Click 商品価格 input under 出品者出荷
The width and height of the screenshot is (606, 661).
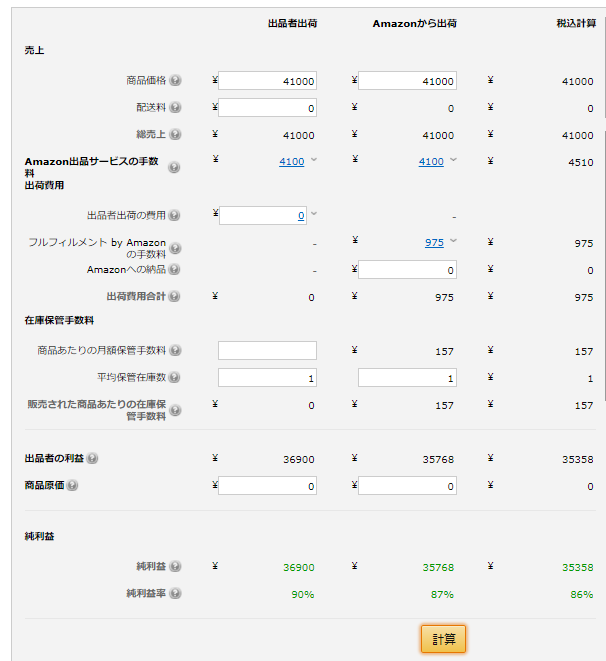coord(267,81)
